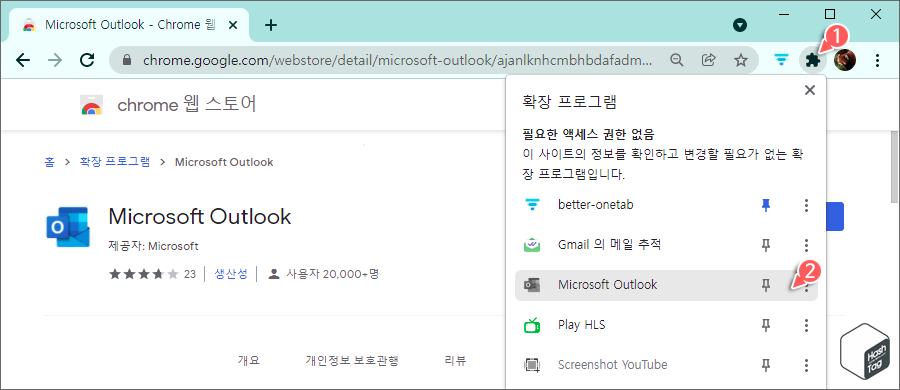Share this page from address bar
The image size is (900, 390).
pos(709,60)
